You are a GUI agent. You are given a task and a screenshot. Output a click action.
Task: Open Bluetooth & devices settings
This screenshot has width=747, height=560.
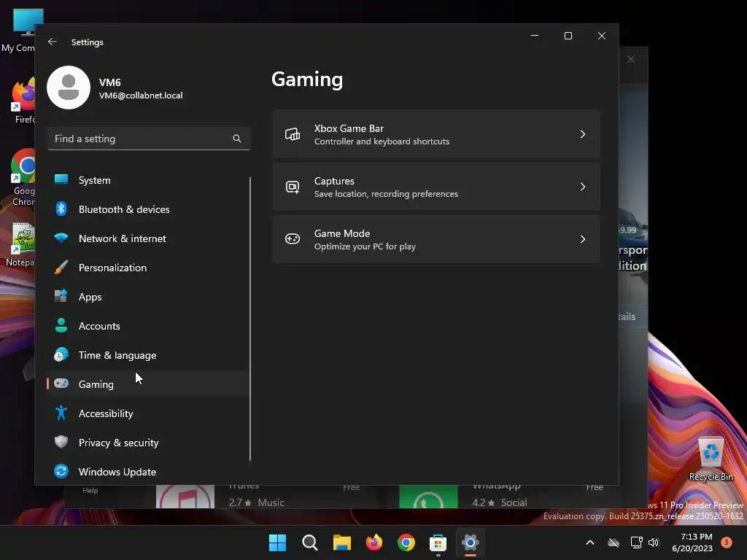pos(148,209)
